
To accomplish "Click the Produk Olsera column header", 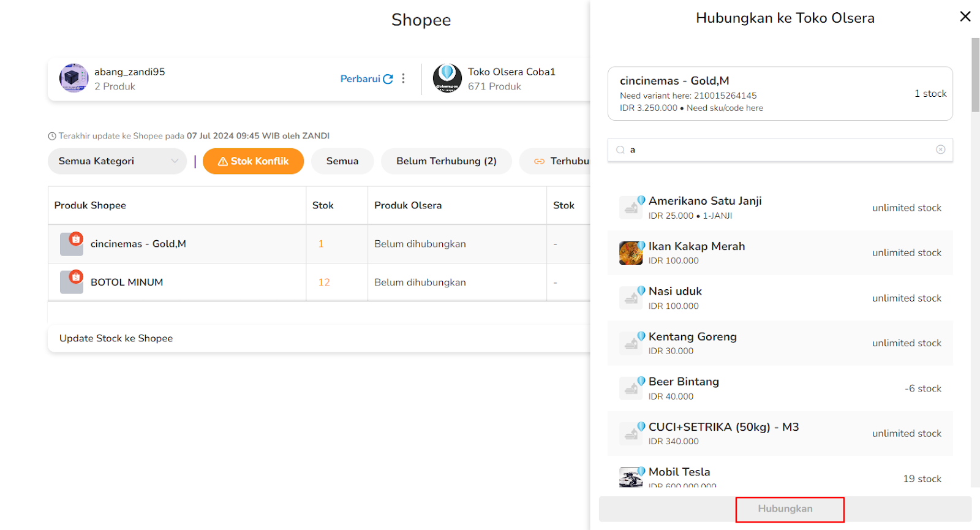I will (x=408, y=205).
